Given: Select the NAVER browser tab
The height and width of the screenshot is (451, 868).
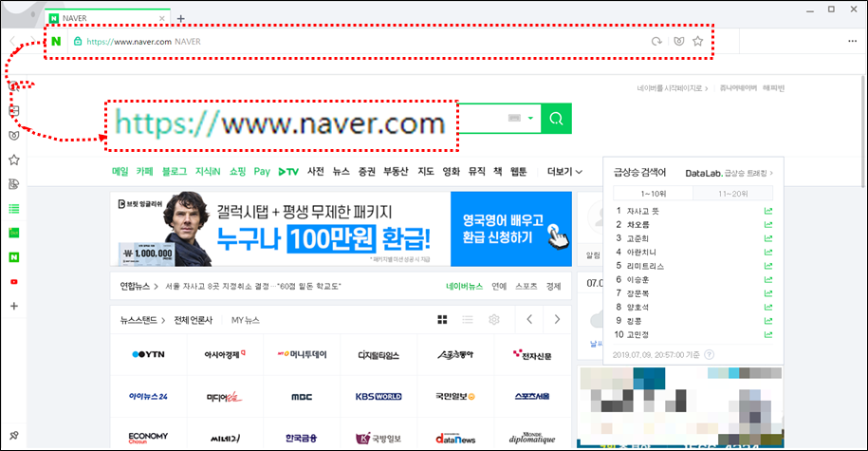Looking at the screenshot, I should point(108,18).
